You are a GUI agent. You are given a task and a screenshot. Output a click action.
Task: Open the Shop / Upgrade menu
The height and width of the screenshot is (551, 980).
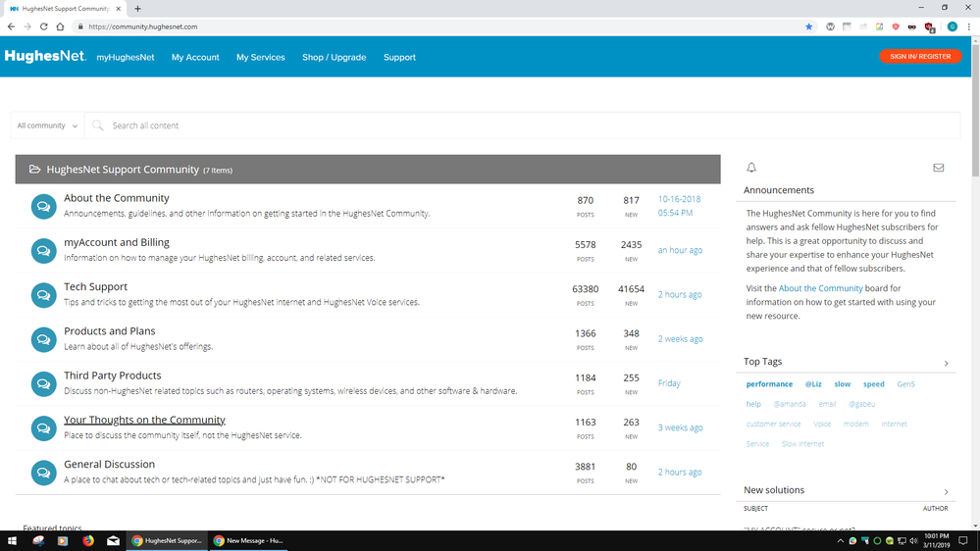coord(334,57)
